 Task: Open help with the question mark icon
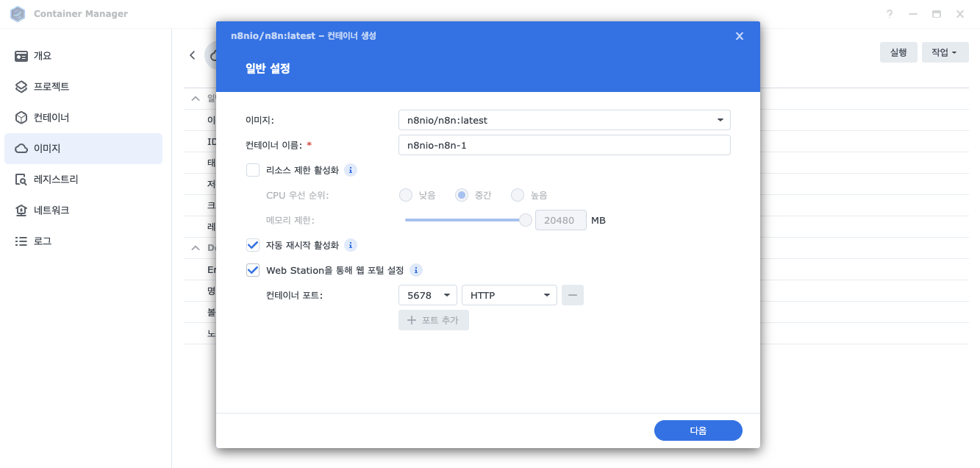[x=890, y=14]
